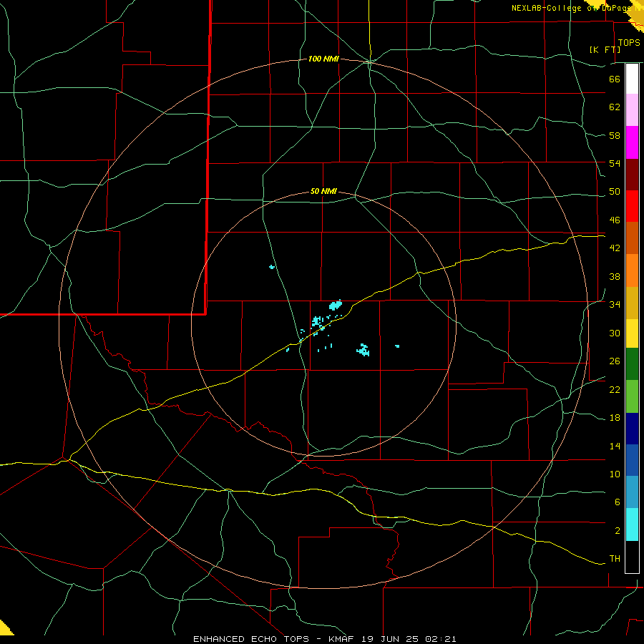Click the navy blue legend color swatch
Image resolution: width=644 pixels, height=644 pixels.
632,429
